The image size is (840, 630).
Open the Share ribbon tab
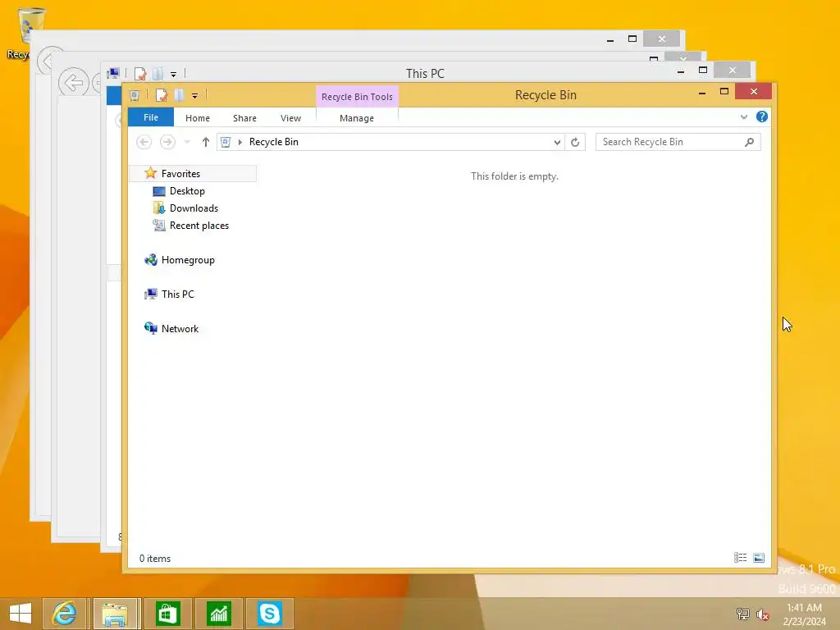244,118
